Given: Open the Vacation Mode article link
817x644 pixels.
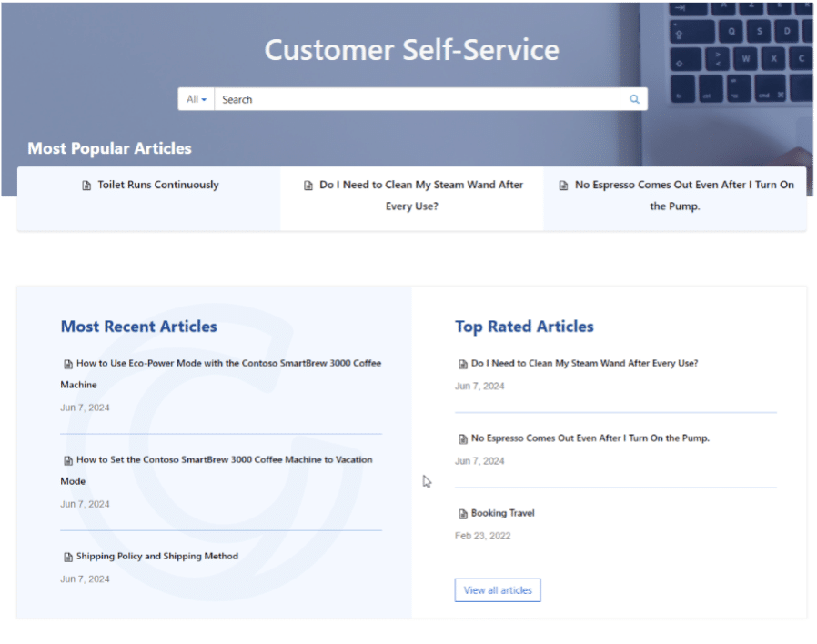Looking at the screenshot, I should 217,470.
